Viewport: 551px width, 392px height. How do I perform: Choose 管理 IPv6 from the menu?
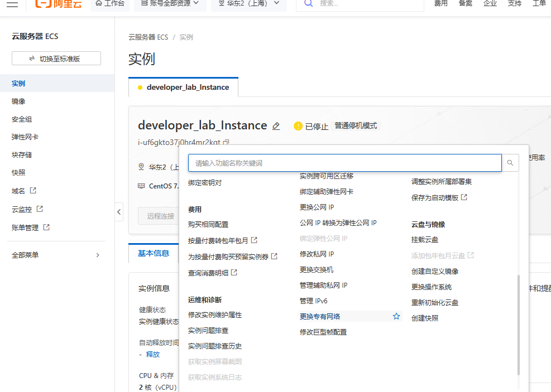[x=313, y=301]
